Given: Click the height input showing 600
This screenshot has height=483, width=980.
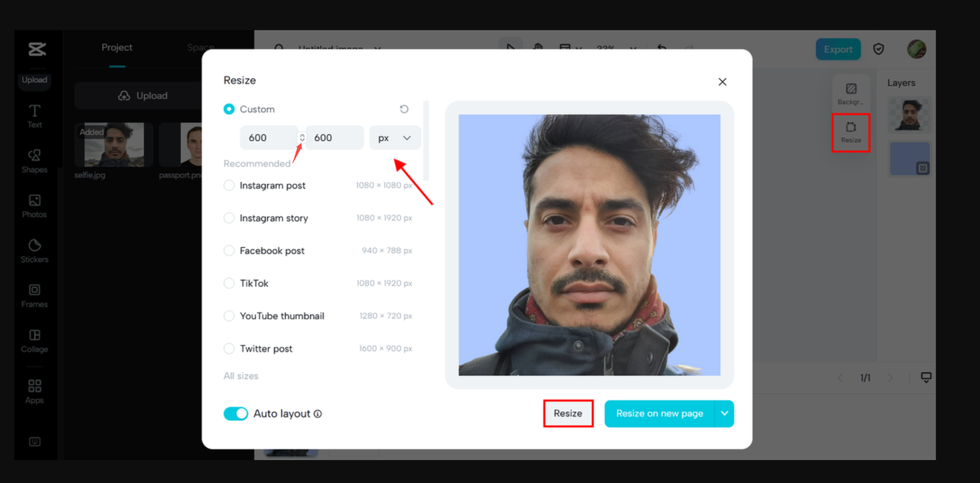Looking at the screenshot, I should [x=335, y=138].
